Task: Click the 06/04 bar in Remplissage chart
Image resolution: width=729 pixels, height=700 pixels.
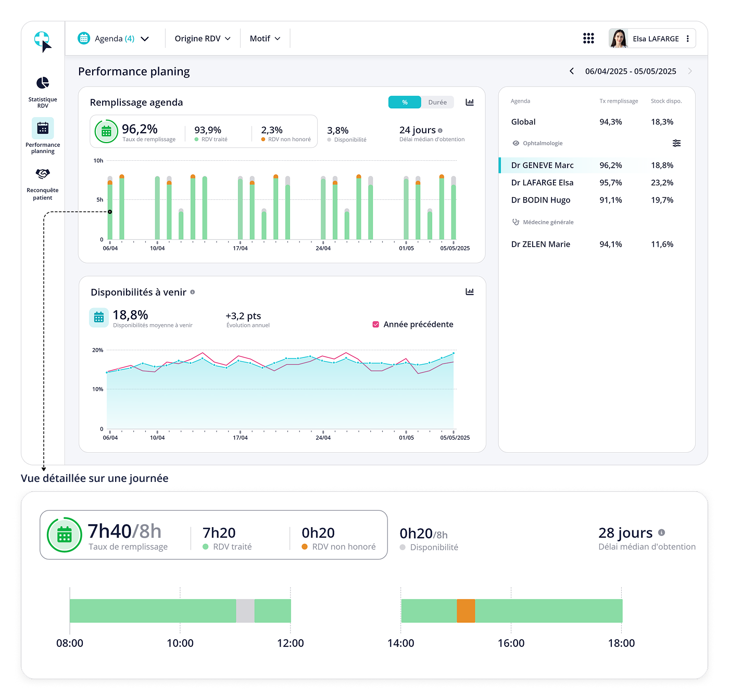Action: click(x=110, y=208)
